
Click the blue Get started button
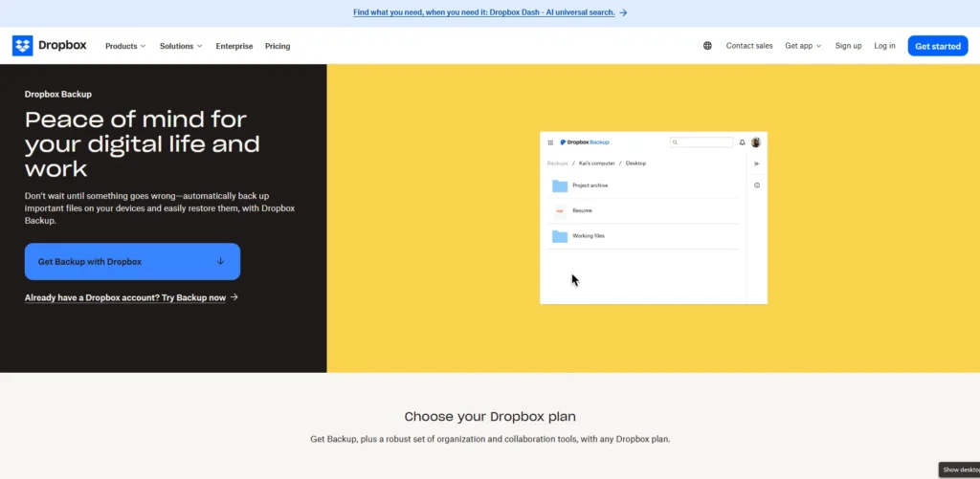pos(938,46)
